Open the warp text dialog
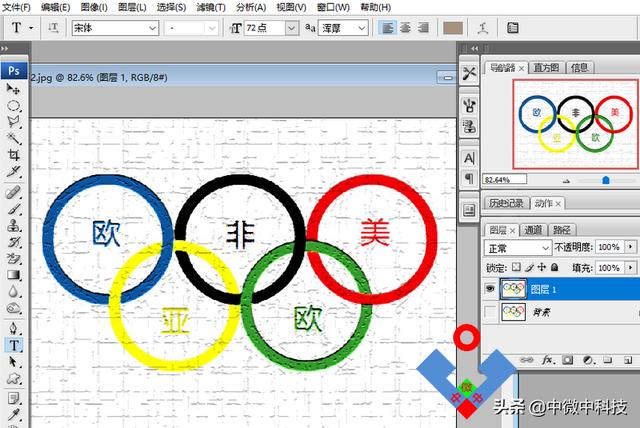The height and width of the screenshot is (428, 640). point(483,28)
